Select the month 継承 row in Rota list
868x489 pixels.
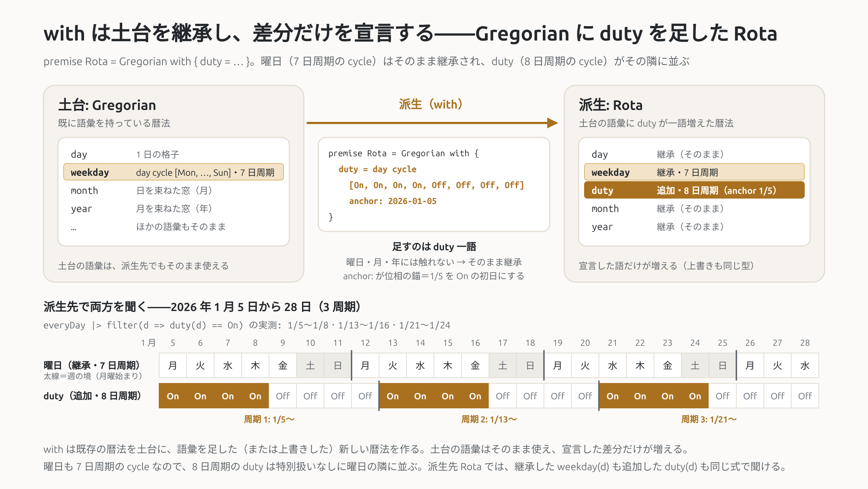pos(694,208)
